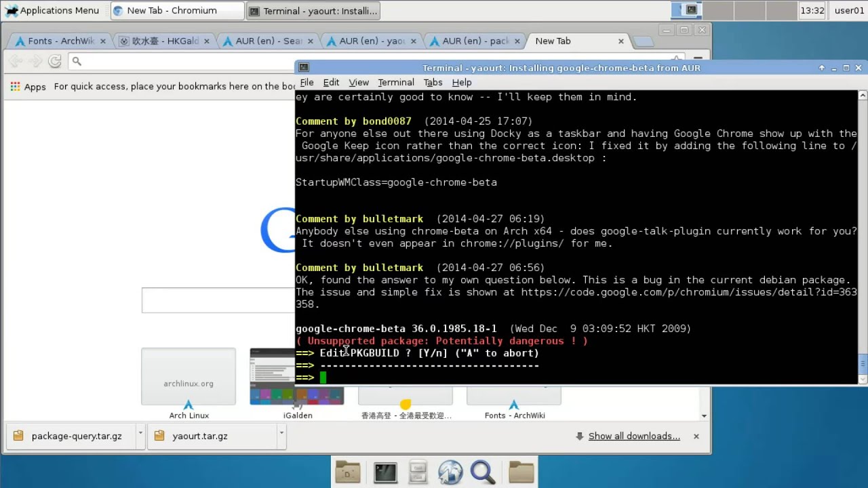The image size is (868, 488).
Task: Open the 香港高登 most-visited tile
Action: coord(406,403)
